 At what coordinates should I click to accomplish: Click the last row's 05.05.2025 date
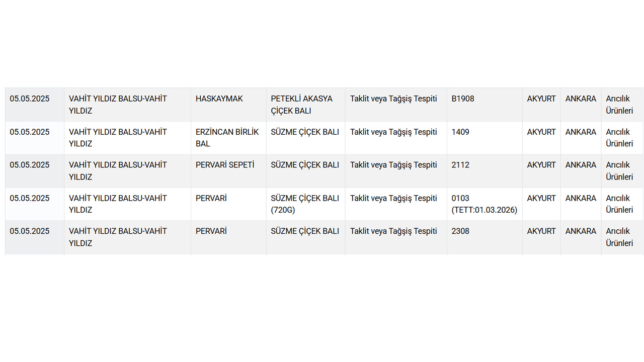pyautogui.click(x=30, y=231)
